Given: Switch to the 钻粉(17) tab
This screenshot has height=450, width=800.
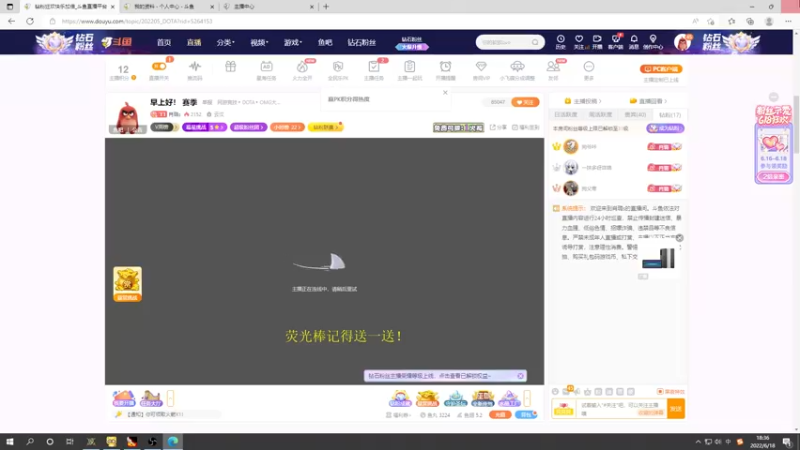Looking at the screenshot, I should pos(670,115).
